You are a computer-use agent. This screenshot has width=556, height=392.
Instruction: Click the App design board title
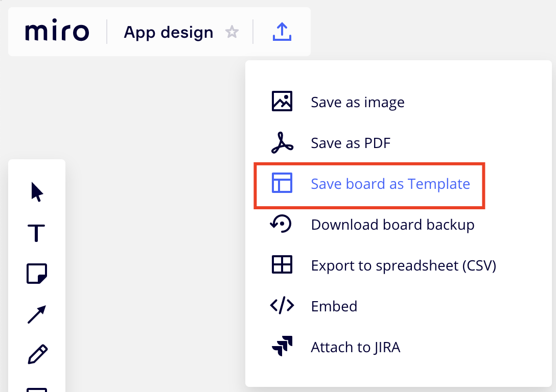168,32
